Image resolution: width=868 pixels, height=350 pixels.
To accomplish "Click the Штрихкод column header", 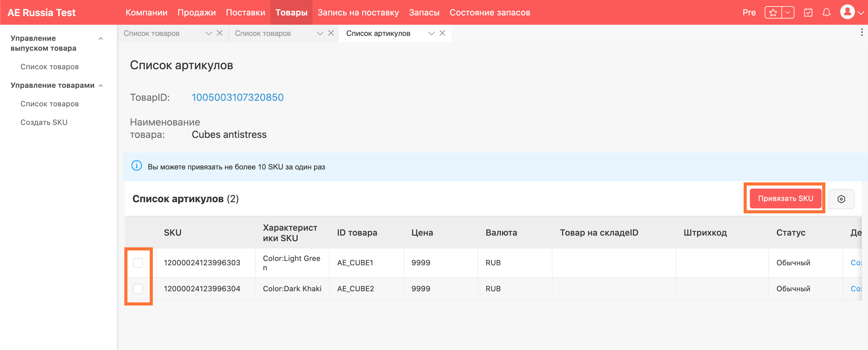I will point(705,233).
